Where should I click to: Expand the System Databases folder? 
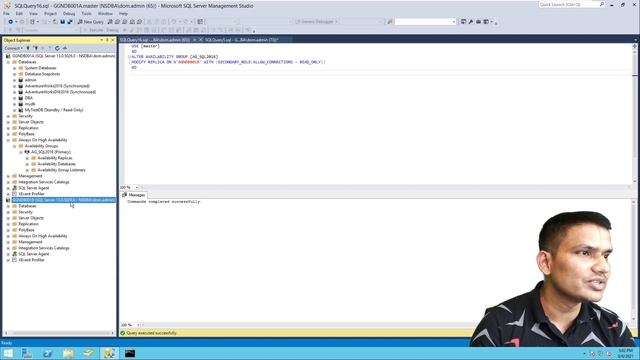[x=15, y=68]
